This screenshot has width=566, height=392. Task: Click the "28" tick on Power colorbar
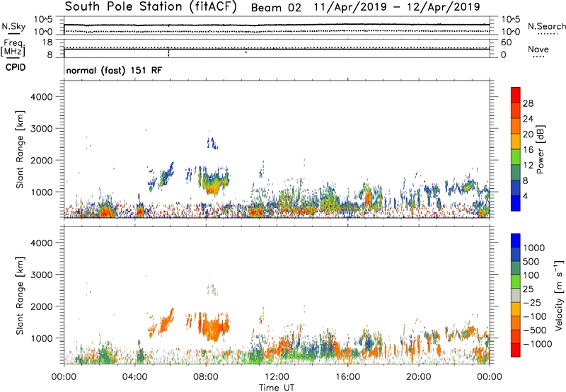[x=528, y=103]
